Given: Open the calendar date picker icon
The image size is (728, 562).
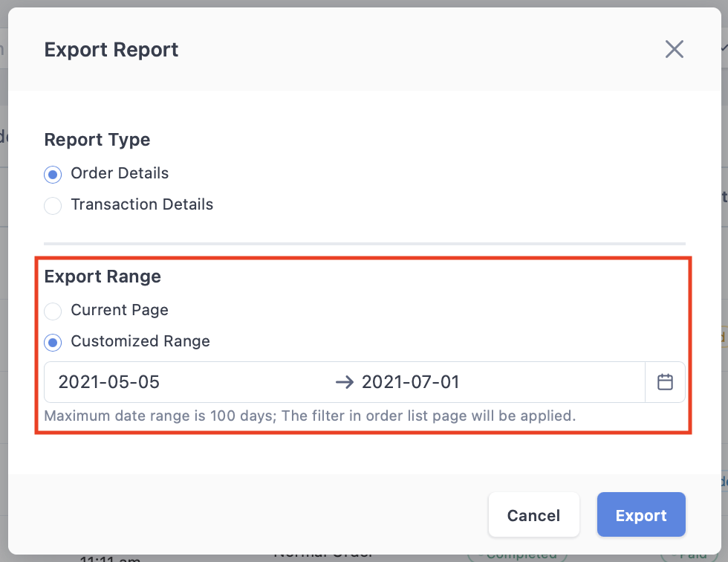Looking at the screenshot, I should [665, 382].
